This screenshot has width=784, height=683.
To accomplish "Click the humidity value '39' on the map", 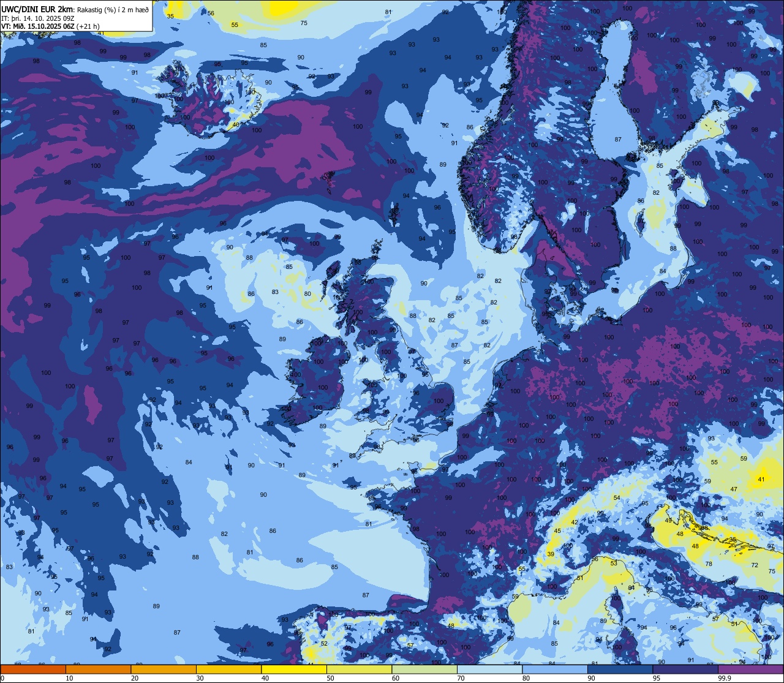I will click(x=551, y=554).
